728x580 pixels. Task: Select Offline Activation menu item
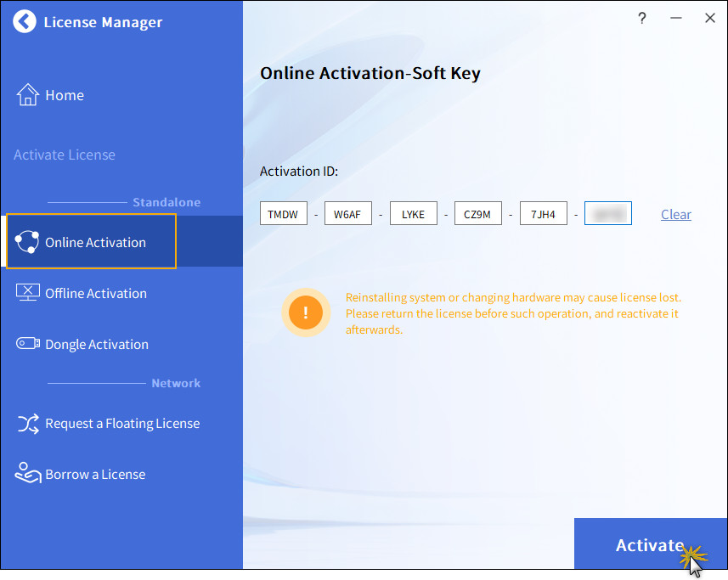96,293
